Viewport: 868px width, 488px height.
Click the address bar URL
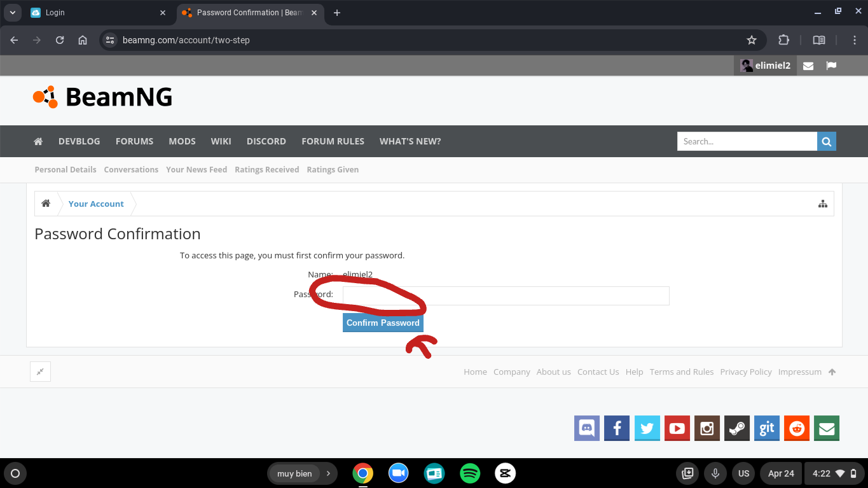point(186,40)
